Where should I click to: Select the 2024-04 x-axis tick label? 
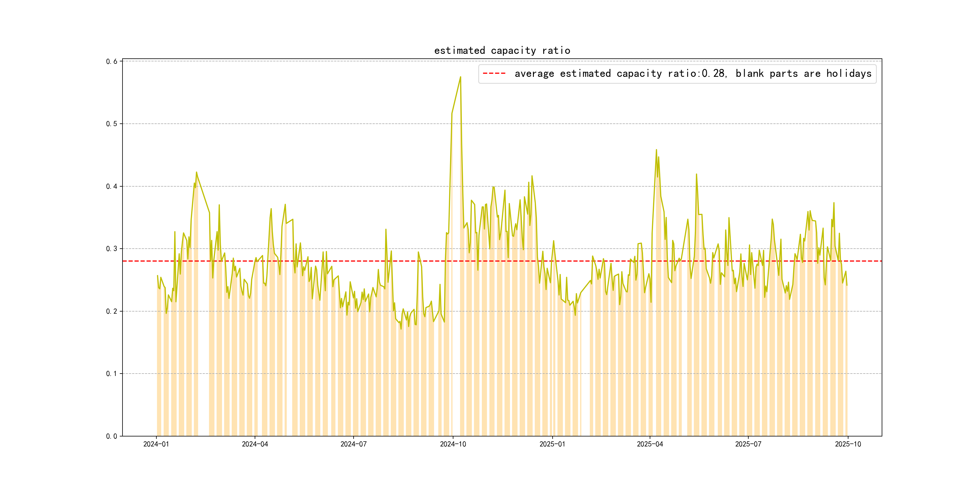tap(255, 444)
